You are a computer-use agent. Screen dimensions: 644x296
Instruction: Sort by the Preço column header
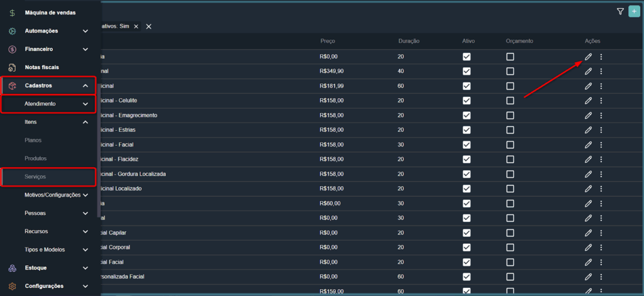328,41
